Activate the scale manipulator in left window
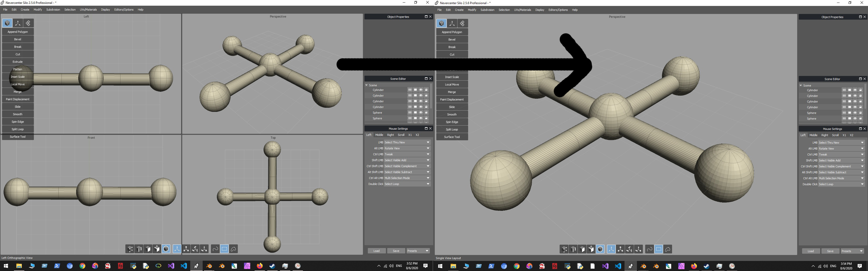This screenshot has width=868, height=271. tap(195, 249)
